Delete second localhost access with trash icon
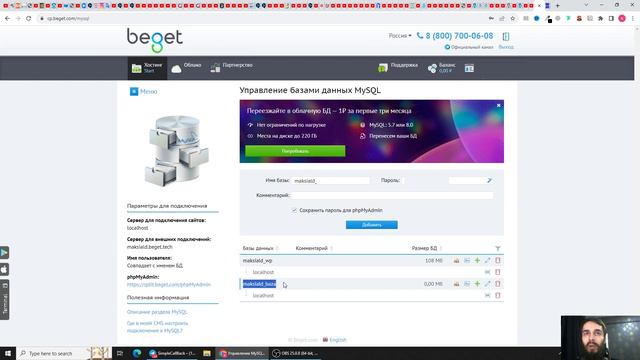 click(498, 295)
